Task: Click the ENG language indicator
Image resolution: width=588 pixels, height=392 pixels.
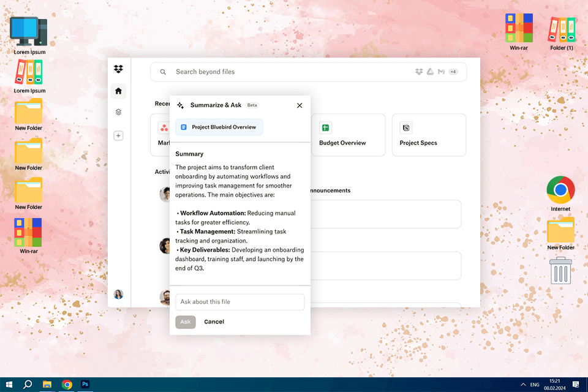Action: click(535, 385)
